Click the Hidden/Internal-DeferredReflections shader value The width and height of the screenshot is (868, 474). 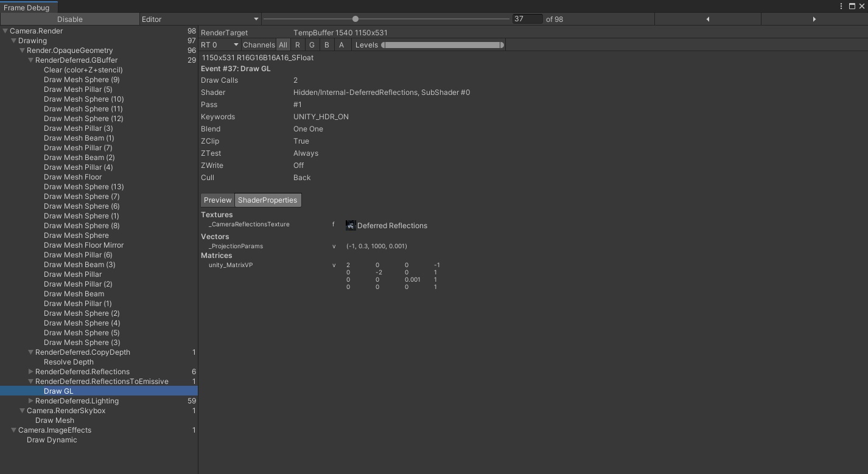[x=382, y=92]
